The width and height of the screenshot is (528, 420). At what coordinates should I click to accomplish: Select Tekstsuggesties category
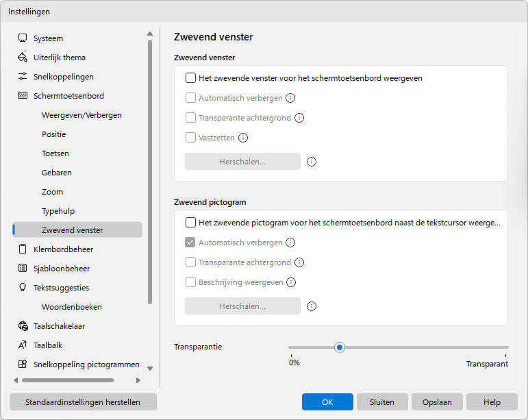click(x=77, y=288)
